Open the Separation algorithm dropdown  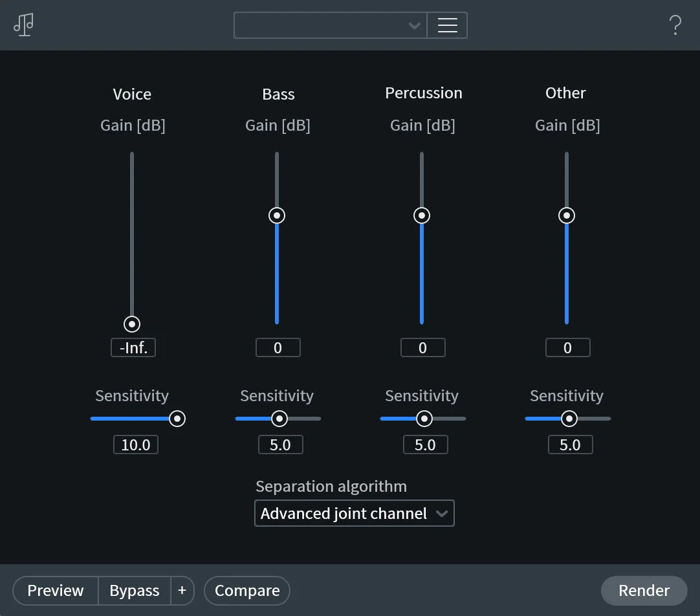[x=354, y=513]
